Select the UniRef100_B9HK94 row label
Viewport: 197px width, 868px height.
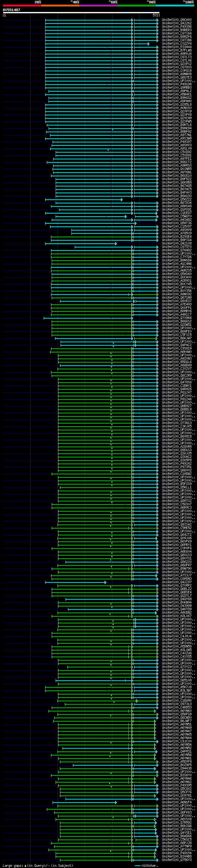click(x=177, y=128)
